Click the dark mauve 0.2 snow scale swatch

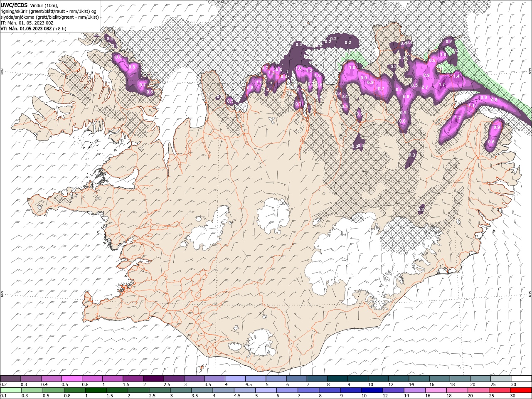coord(10,379)
